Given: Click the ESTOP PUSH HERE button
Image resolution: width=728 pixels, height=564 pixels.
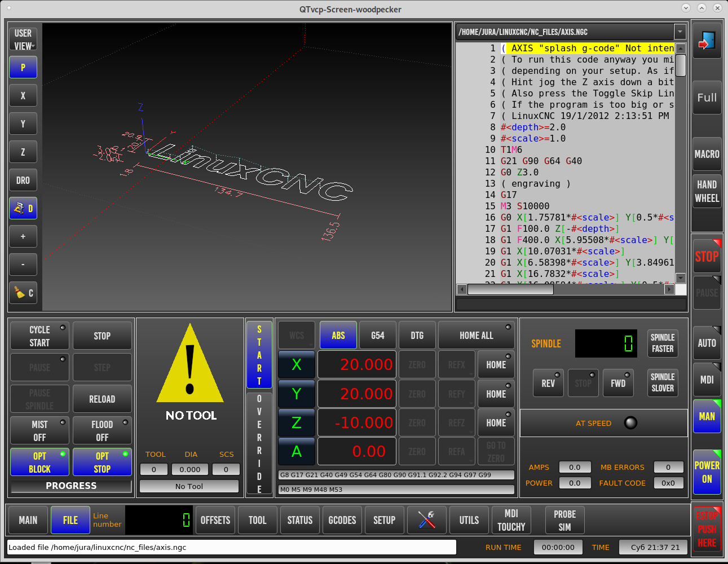Looking at the screenshot, I should [x=707, y=529].
